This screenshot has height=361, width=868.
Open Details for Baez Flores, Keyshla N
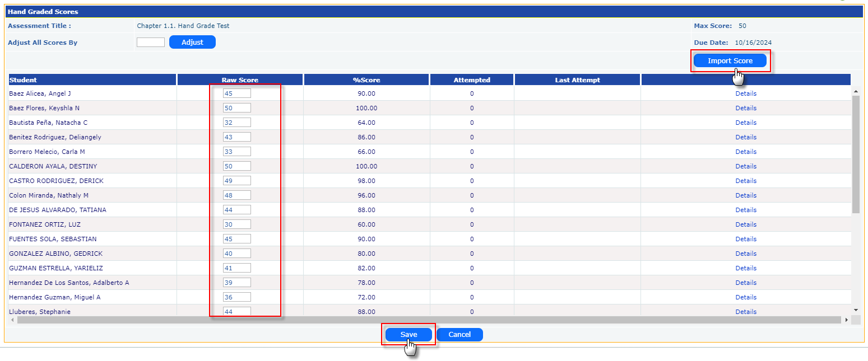pos(746,108)
